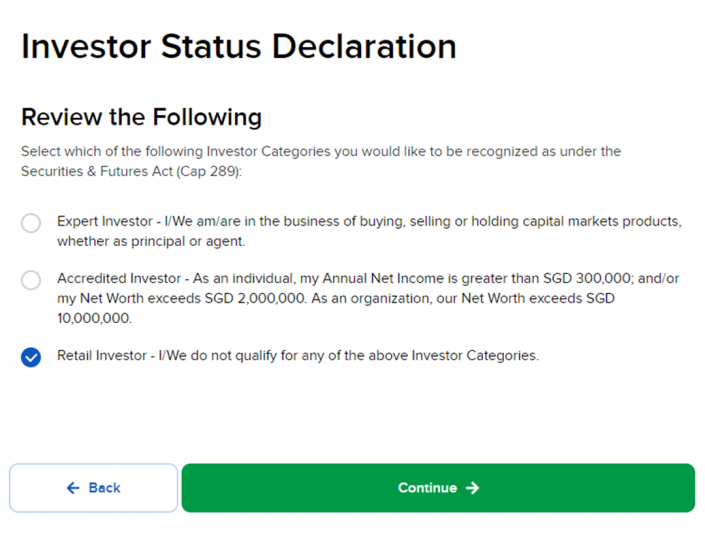Click the 'Securities & Futures Act (Cap 289)' text

[131, 171]
